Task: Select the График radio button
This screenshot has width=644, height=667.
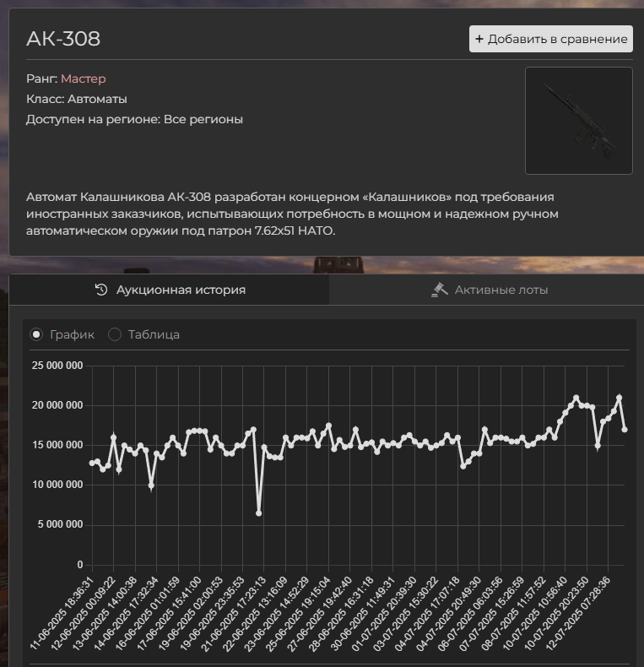Action: coord(36,335)
